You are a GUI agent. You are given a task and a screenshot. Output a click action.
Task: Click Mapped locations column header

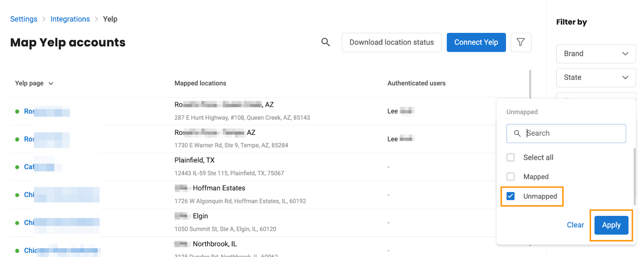point(200,83)
